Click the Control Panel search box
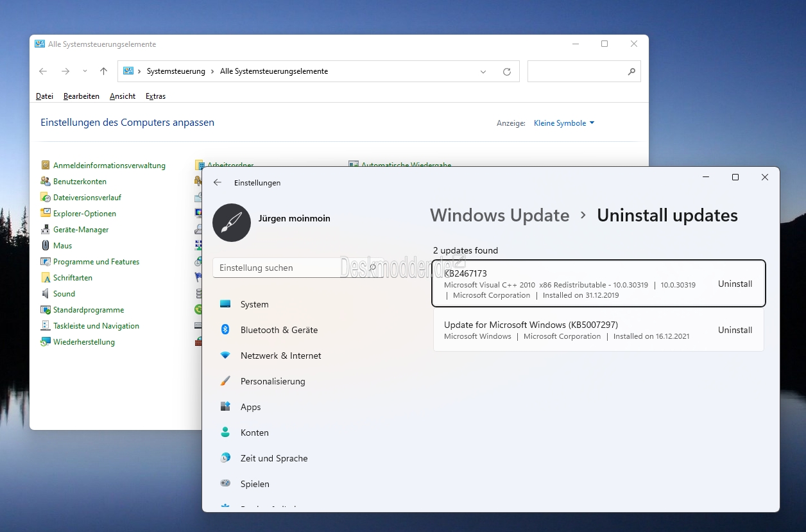The image size is (806, 532). 584,71
